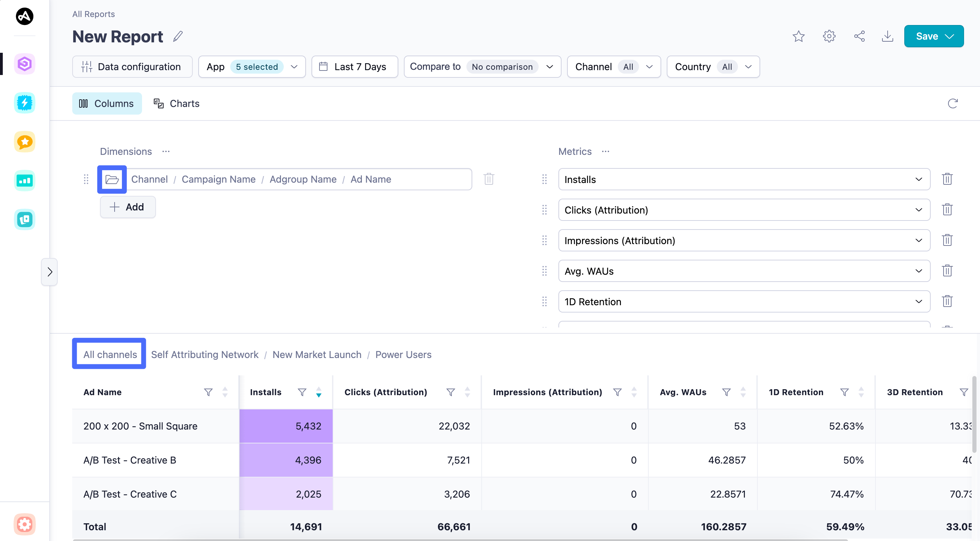Delete the Installs metric with trash icon
The height and width of the screenshot is (541, 980).
[947, 179]
